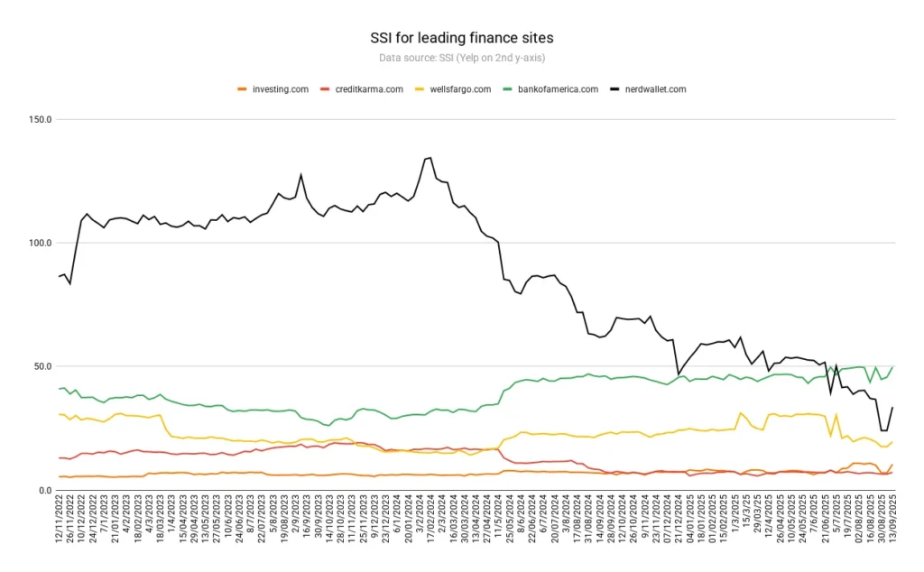Image resolution: width=924 pixels, height=572 pixels.
Task: Click the 4/2/2023 x-axis date label
Action: click(x=126, y=513)
